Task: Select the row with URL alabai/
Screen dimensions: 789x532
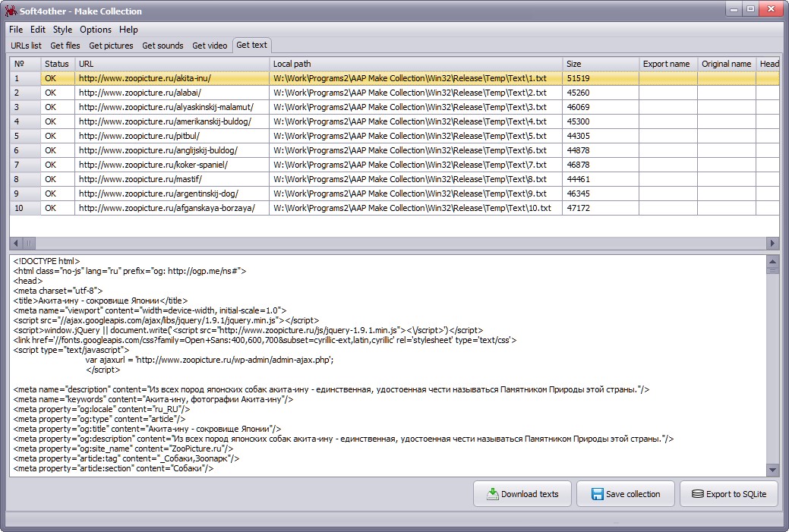Action: [x=395, y=93]
